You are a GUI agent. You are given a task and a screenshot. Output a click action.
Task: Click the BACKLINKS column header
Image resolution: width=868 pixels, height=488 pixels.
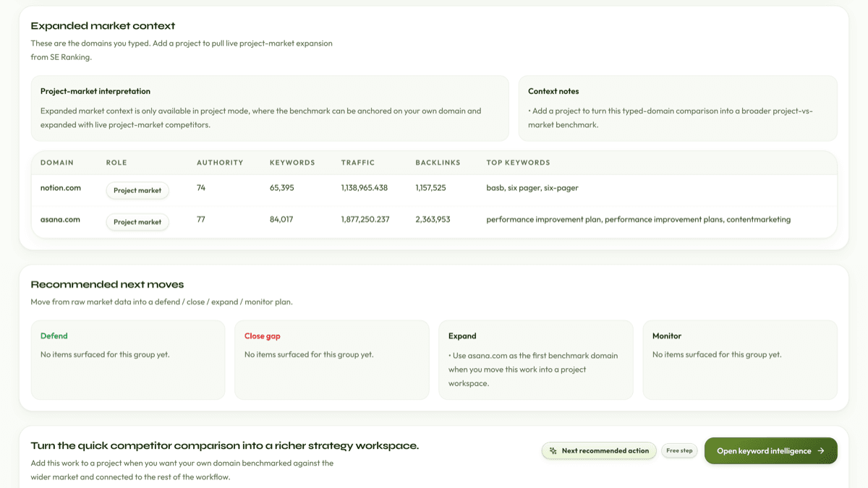(438, 163)
